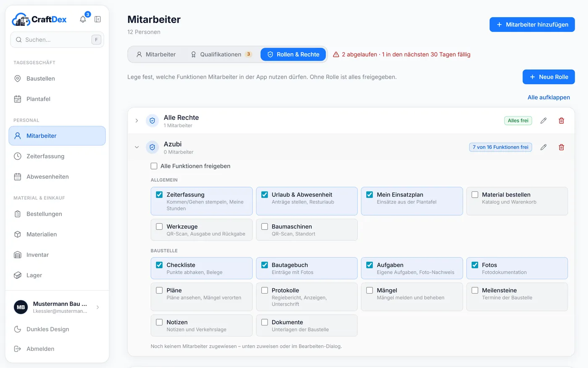Viewport: 588px width, 368px height.
Task: Click the Alles frei badge
Action: tap(518, 121)
